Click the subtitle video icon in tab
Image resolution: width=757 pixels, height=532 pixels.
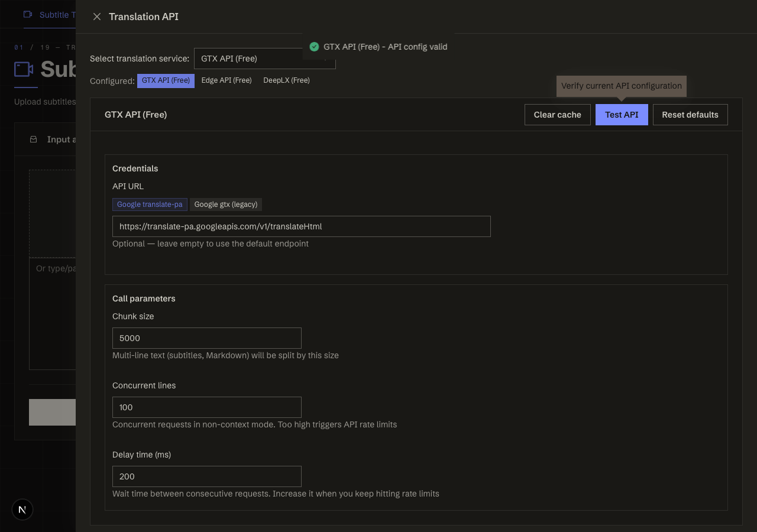[x=28, y=15]
